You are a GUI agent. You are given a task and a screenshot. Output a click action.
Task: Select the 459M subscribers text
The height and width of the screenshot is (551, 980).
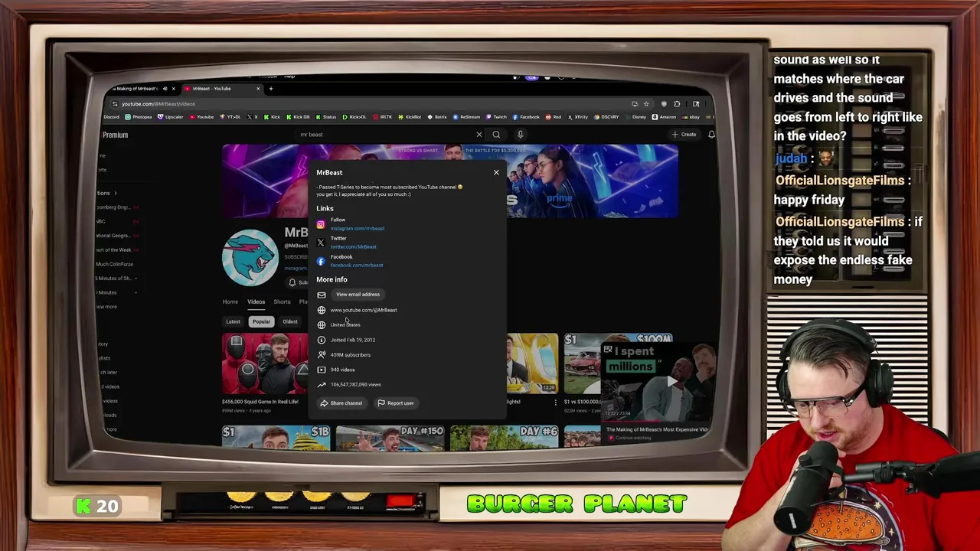[351, 354]
